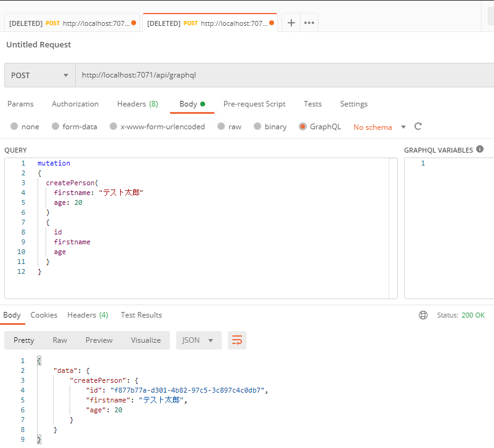Click the query editor vertical scrollbar
494x448 pixels.
coord(393,228)
